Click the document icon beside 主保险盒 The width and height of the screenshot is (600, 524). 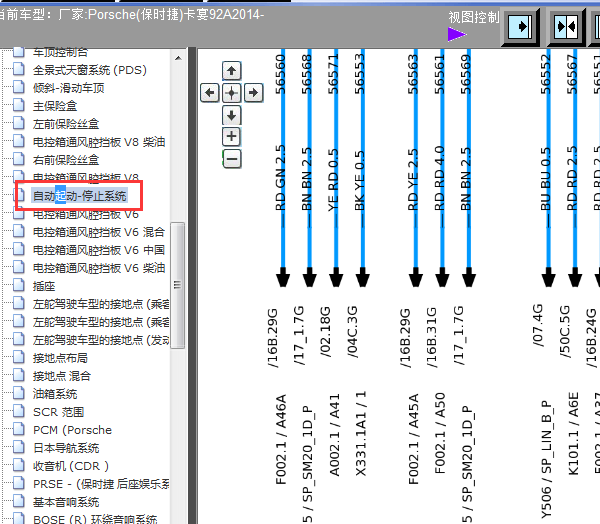point(18,105)
